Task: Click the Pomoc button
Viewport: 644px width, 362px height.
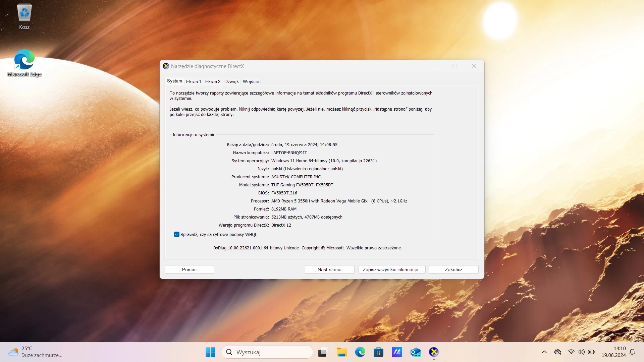Action: [x=189, y=269]
